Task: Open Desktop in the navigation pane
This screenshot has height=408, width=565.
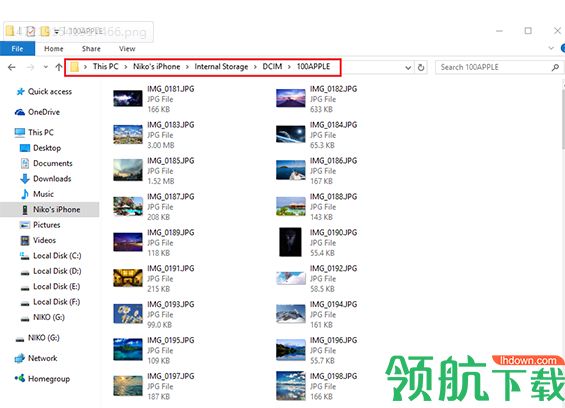Action: coord(40,148)
